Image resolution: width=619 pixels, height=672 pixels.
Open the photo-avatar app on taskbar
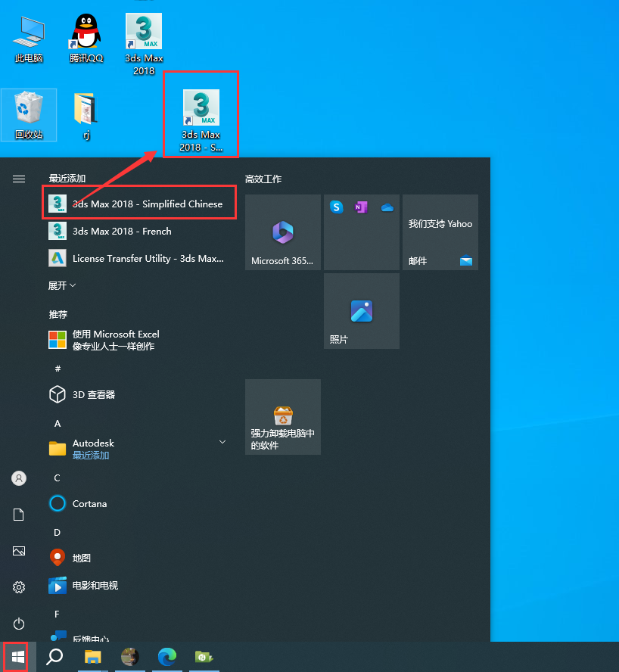point(130,657)
